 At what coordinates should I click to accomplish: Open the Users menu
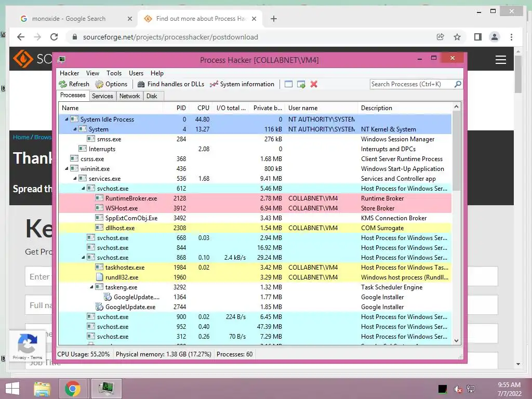click(x=136, y=73)
